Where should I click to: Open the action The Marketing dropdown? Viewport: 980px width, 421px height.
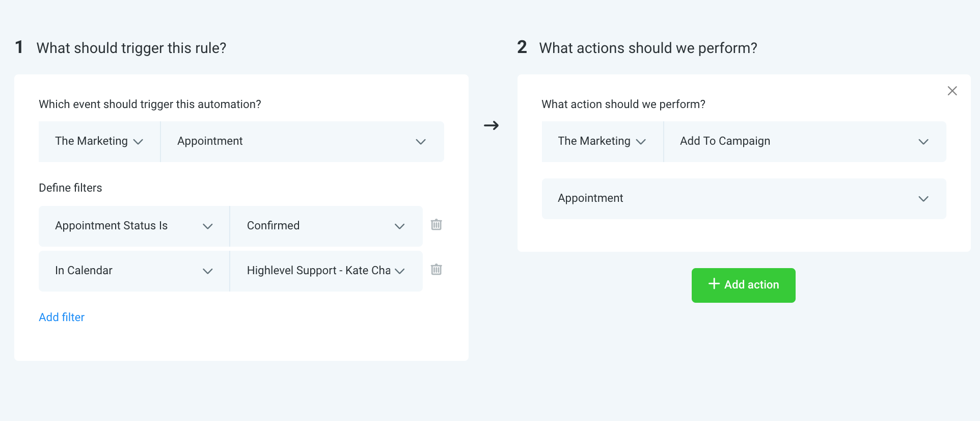[602, 142]
